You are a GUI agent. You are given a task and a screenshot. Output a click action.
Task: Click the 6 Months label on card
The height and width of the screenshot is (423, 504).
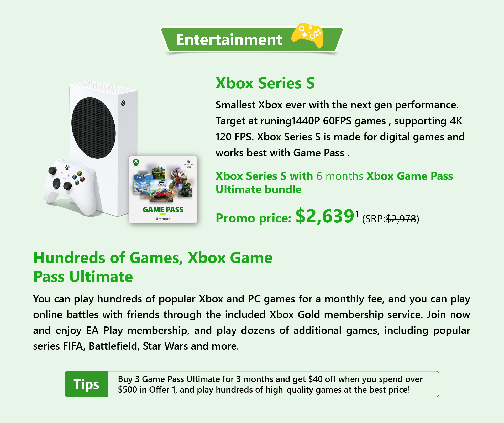[188, 164]
